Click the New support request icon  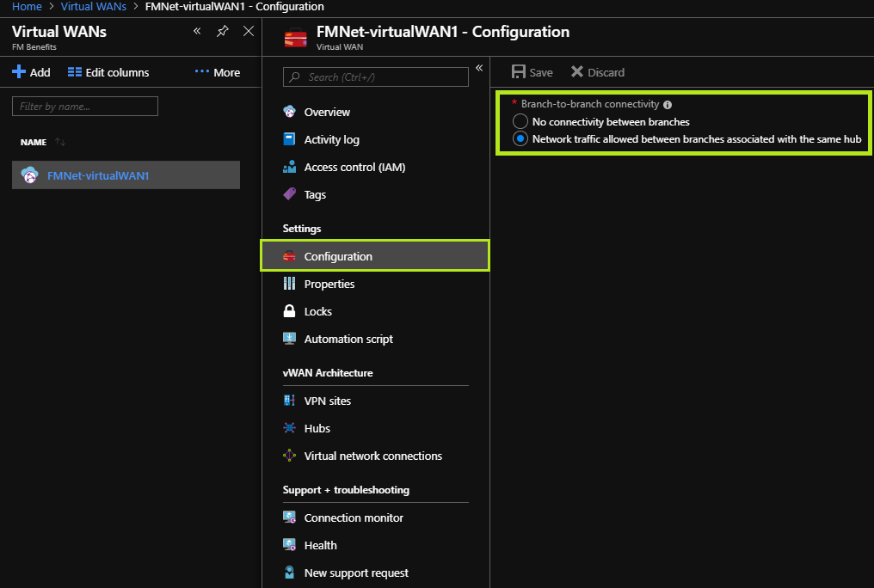pos(289,572)
